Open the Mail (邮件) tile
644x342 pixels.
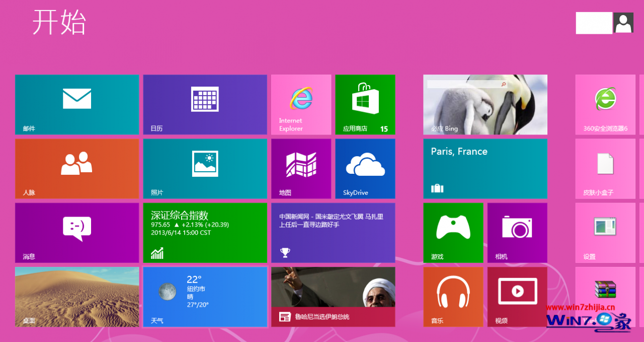click(77, 105)
